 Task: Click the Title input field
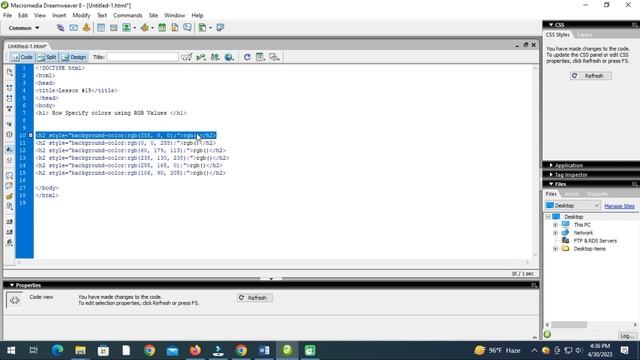(x=142, y=57)
